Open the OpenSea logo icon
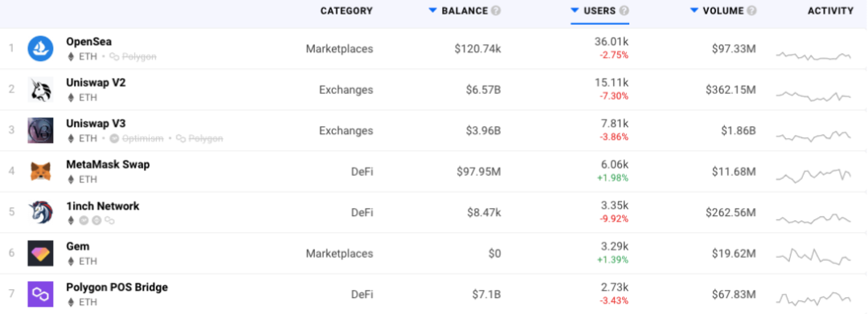This screenshot has height=314, width=868. tap(40, 49)
